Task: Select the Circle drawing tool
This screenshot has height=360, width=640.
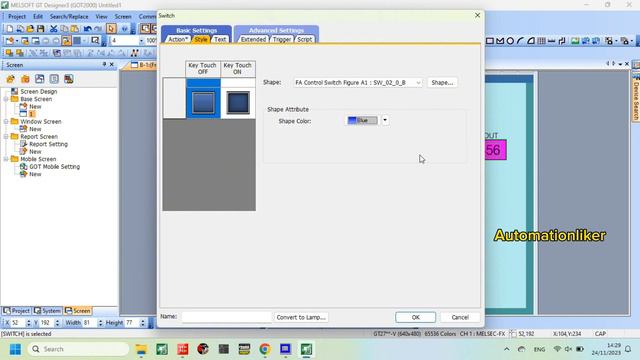Action: (510, 41)
